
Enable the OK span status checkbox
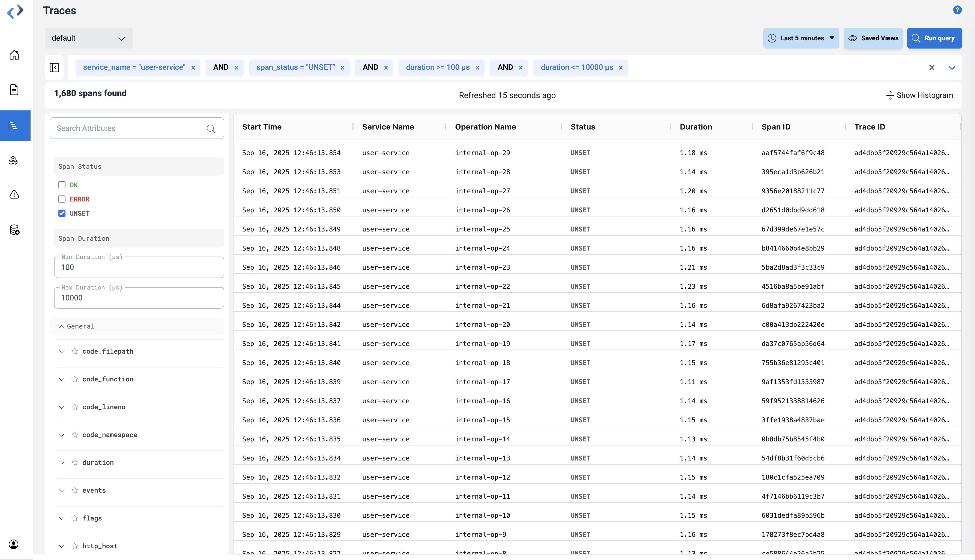click(x=62, y=185)
